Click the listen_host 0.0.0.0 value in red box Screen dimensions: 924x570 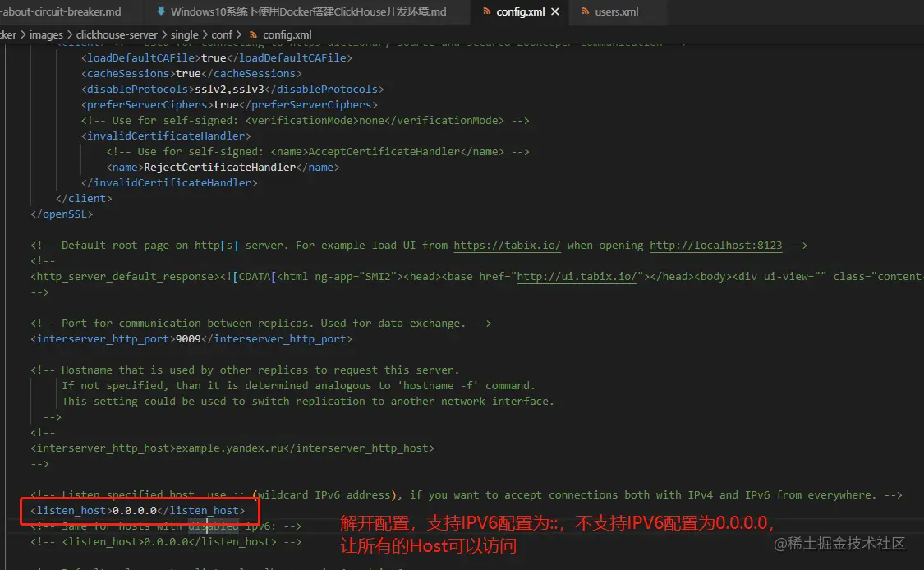(135, 511)
